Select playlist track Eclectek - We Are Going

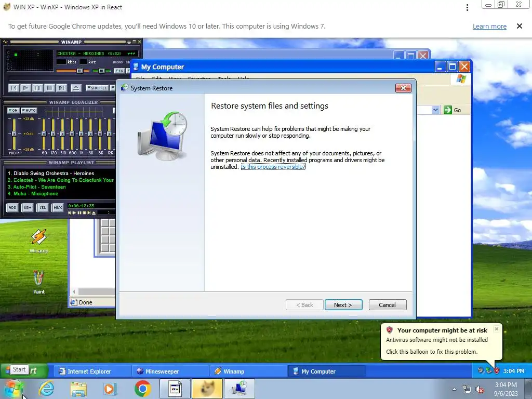point(61,180)
